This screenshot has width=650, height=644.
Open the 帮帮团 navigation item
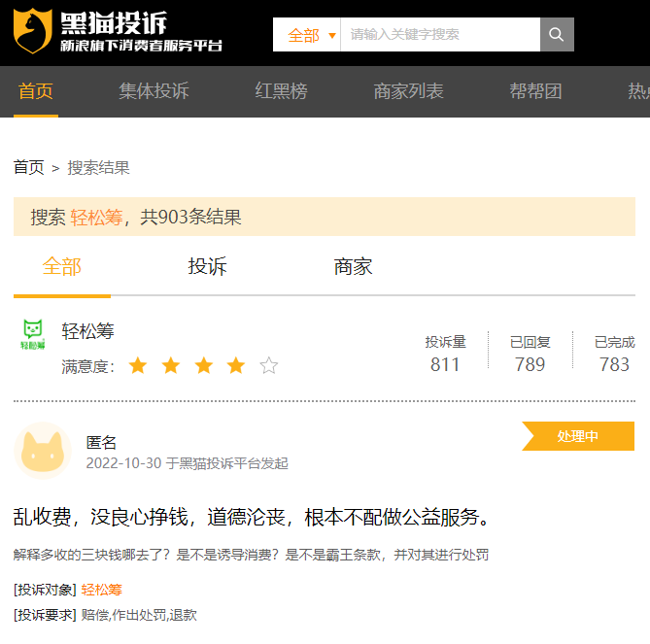coord(535,91)
